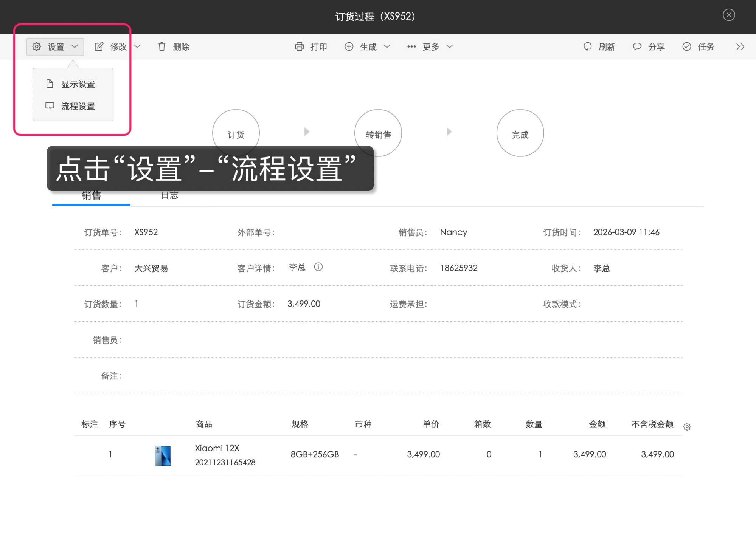
Task: Select 流程设置 from the settings menu
Action: click(x=78, y=106)
